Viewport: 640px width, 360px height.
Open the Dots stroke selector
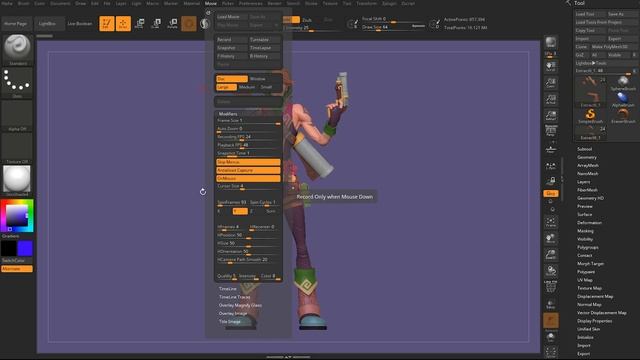(x=17, y=83)
